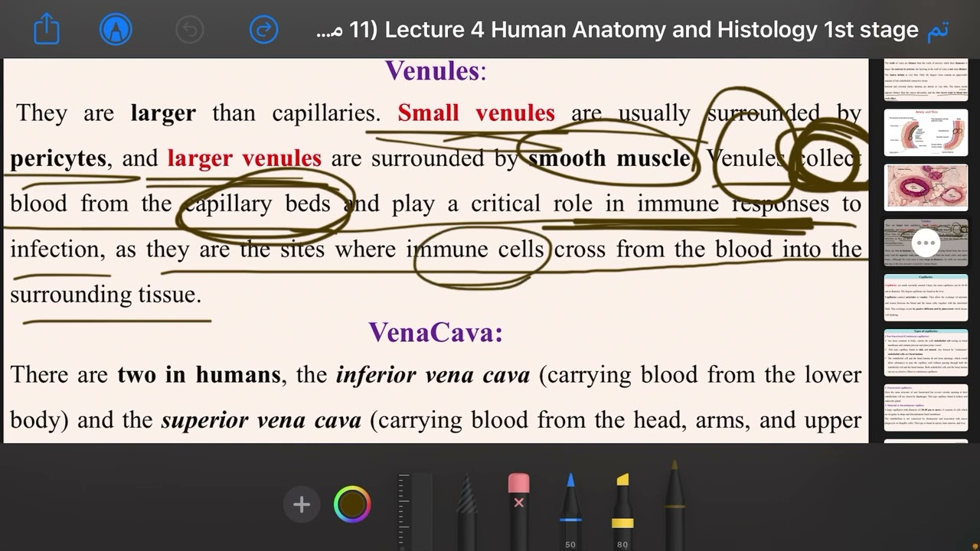Select the brown-tipped pen tool
Image resolution: width=980 pixels, height=551 pixels.
click(674, 505)
